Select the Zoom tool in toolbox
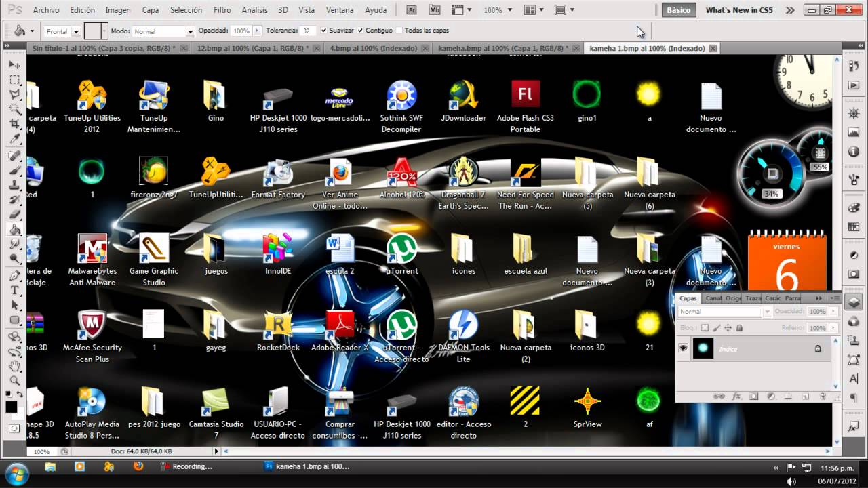The width and height of the screenshot is (868, 488). point(14,381)
